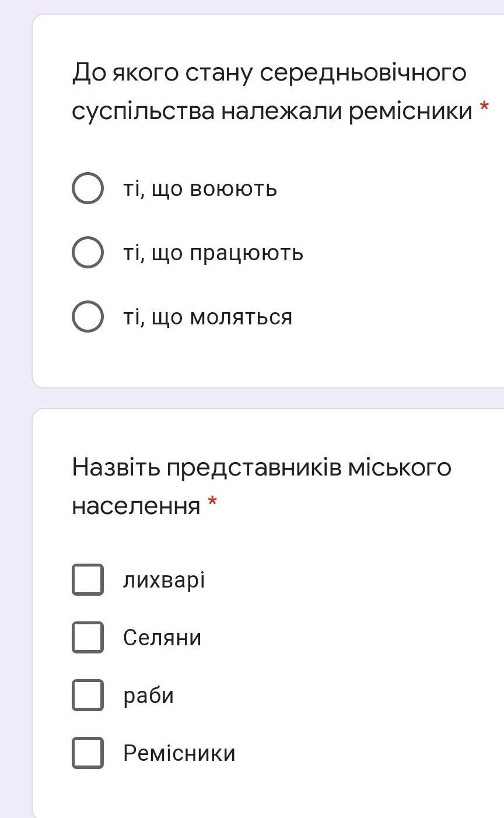Image resolution: width=504 pixels, height=818 pixels.
Task: Tap the answer label text "ті, що моляться"
Action: tap(207, 317)
